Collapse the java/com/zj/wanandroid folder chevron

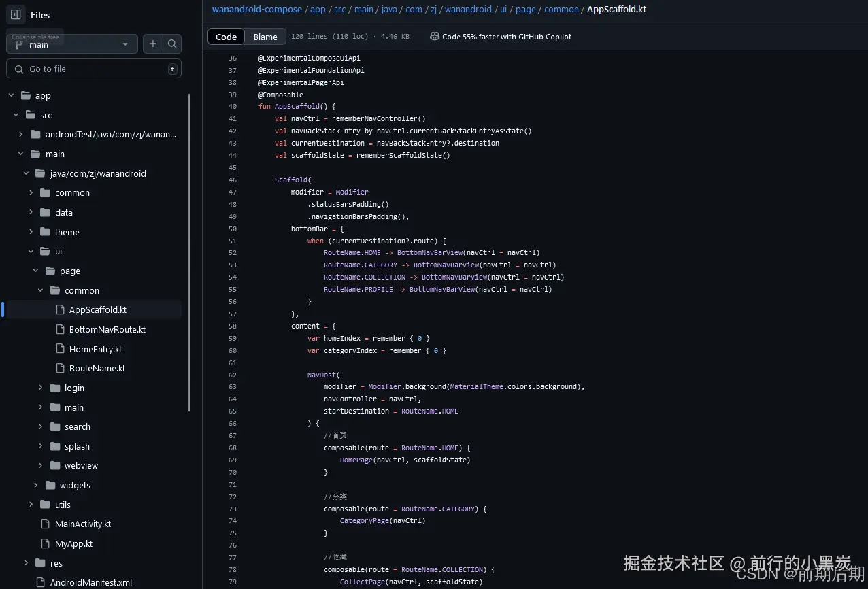pos(26,173)
